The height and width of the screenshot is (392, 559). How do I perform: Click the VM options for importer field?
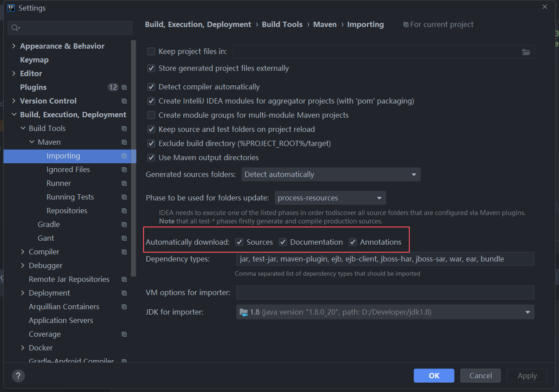coord(385,292)
